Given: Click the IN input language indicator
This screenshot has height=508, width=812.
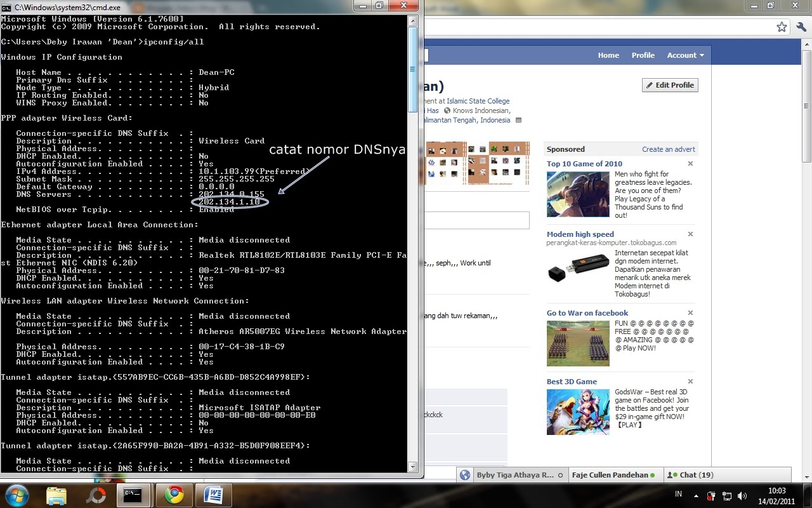Looking at the screenshot, I should click(678, 494).
